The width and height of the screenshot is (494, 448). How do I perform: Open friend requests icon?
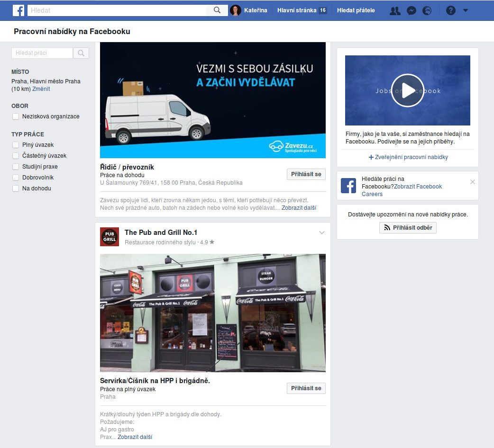pos(395,11)
